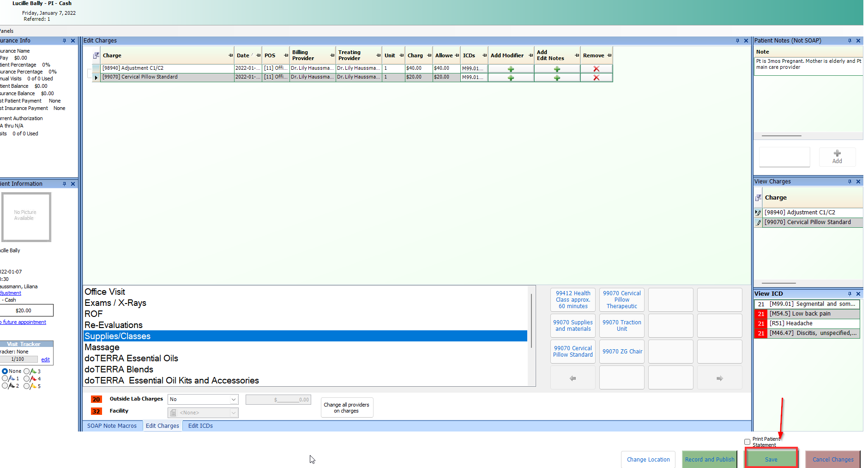Click the left arrow in charge button grid

pyautogui.click(x=573, y=378)
